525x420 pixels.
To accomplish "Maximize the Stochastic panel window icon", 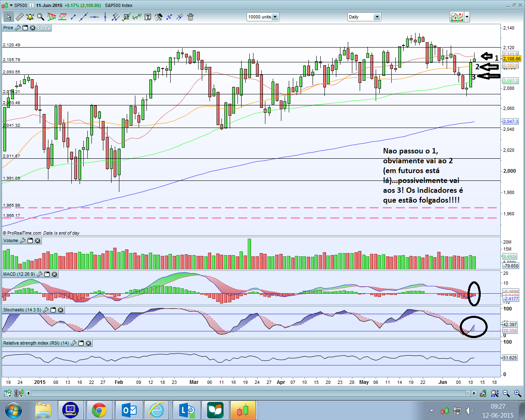I will point(53,310).
